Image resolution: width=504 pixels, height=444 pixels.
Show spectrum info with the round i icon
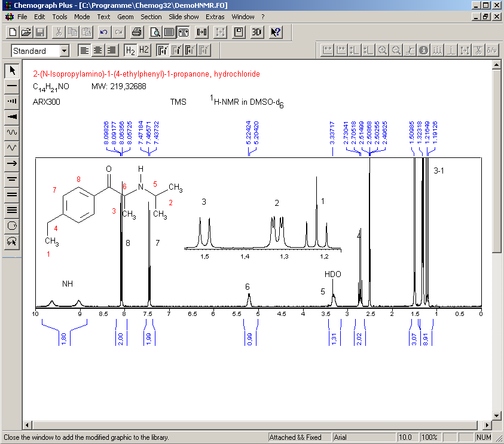click(424, 50)
